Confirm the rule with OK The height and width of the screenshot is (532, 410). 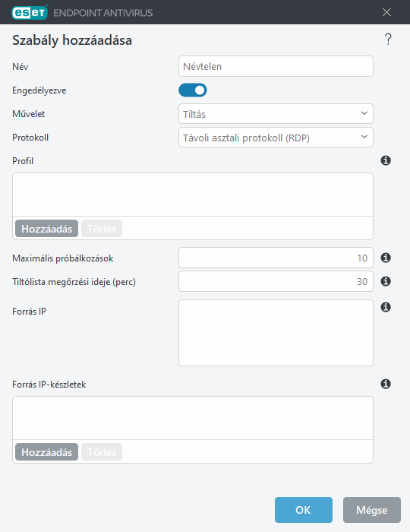tap(303, 510)
